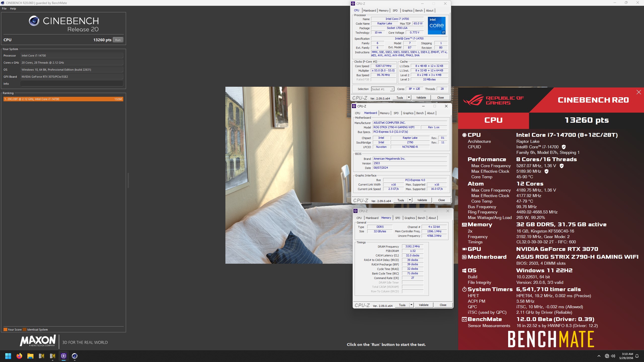The width and height of the screenshot is (644, 362).
Task: Launch Firefox from the taskbar
Action: [19, 356]
